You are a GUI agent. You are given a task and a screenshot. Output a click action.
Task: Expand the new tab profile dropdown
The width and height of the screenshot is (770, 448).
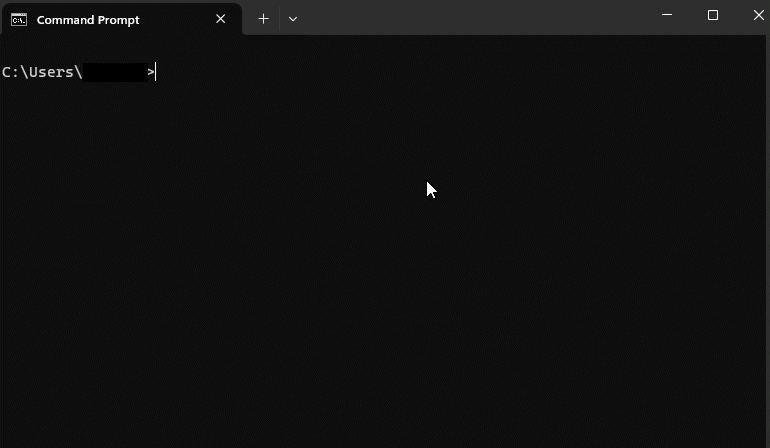click(293, 19)
